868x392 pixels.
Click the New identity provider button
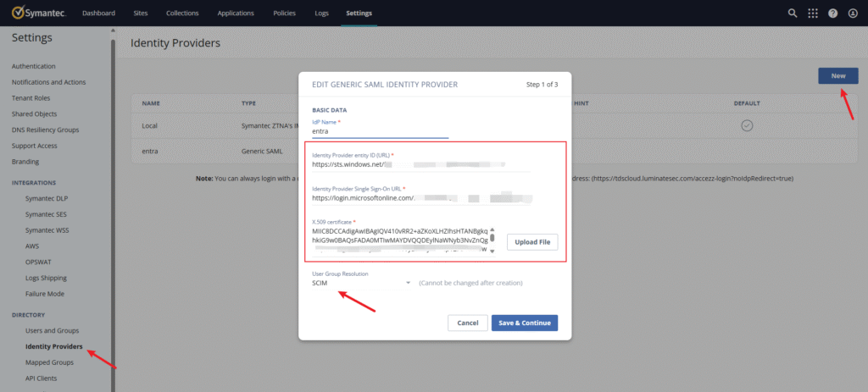point(837,76)
